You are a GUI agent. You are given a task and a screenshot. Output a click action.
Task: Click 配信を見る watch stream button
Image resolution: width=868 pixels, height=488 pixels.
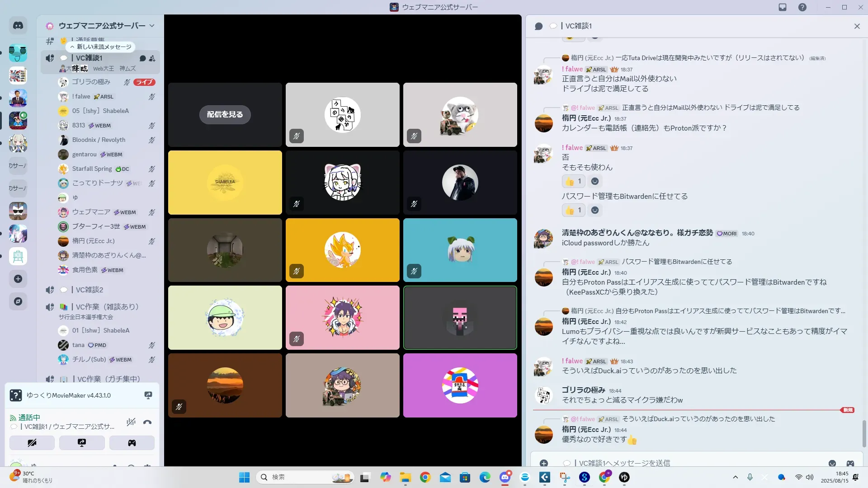pyautogui.click(x=225, y=114)
